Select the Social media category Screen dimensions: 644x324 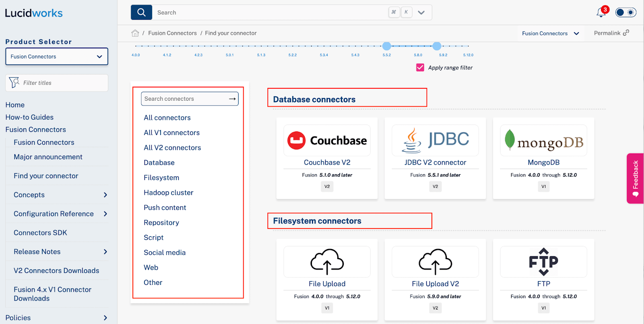(x=165, y=253)
